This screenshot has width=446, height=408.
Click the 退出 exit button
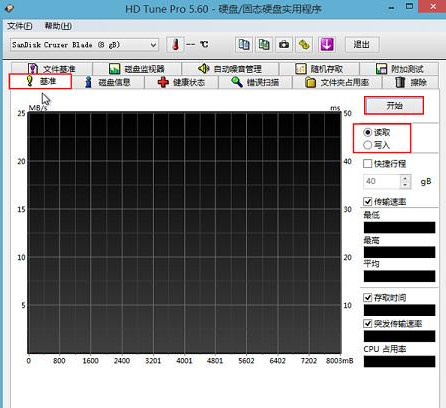(x=362, y=44)
